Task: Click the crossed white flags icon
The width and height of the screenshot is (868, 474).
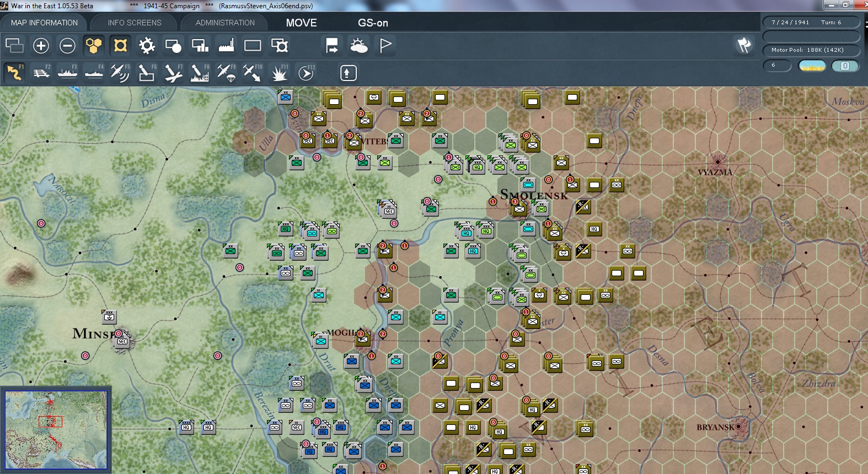Action: [x=744, y=45]
